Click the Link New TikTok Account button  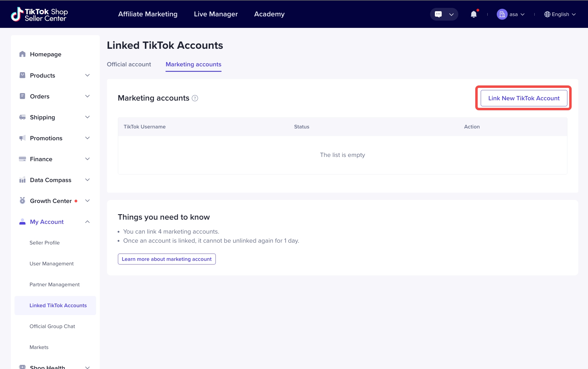pyautogui.click(x=524, y=98)
